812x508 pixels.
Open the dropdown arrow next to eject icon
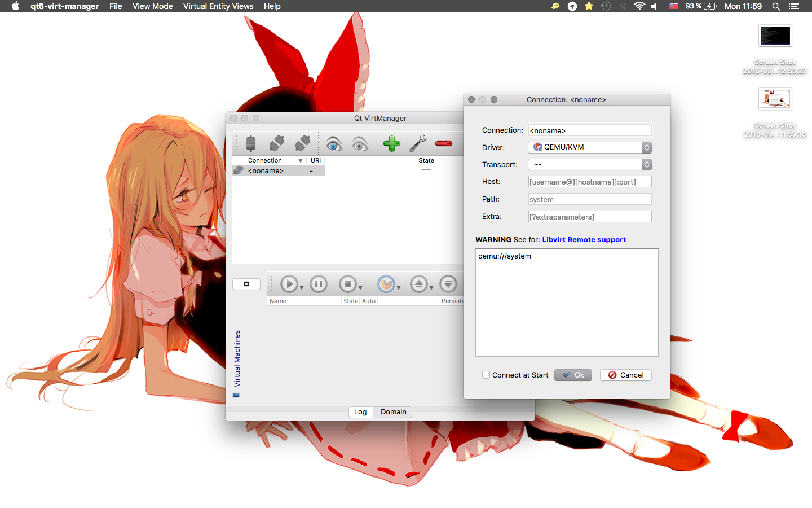click(431, 288)
